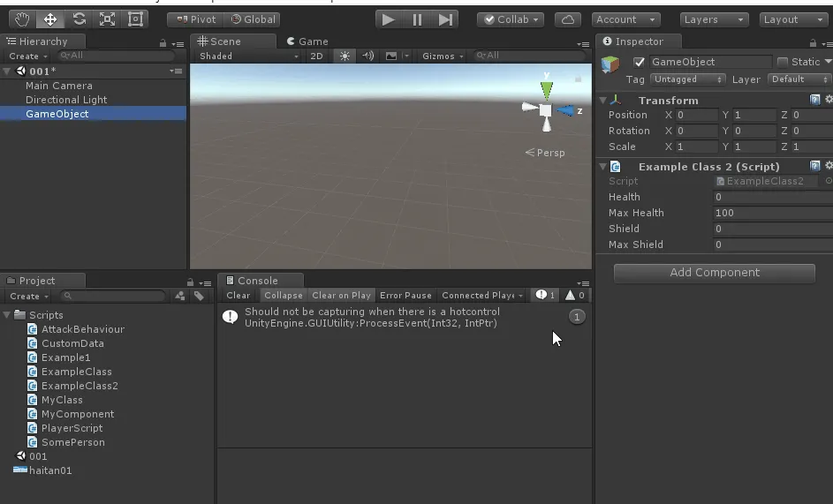
Task: Collapse the Transform component
Action: (603, 101)
